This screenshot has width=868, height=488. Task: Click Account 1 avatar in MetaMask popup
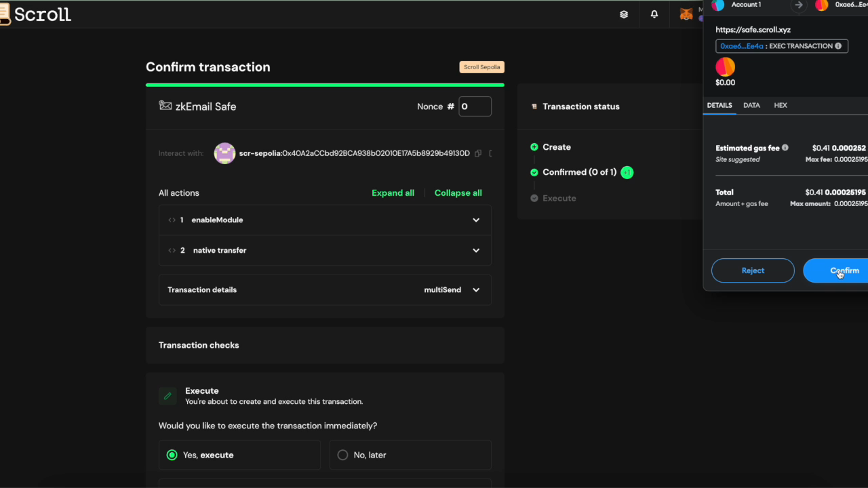(718, 5)
